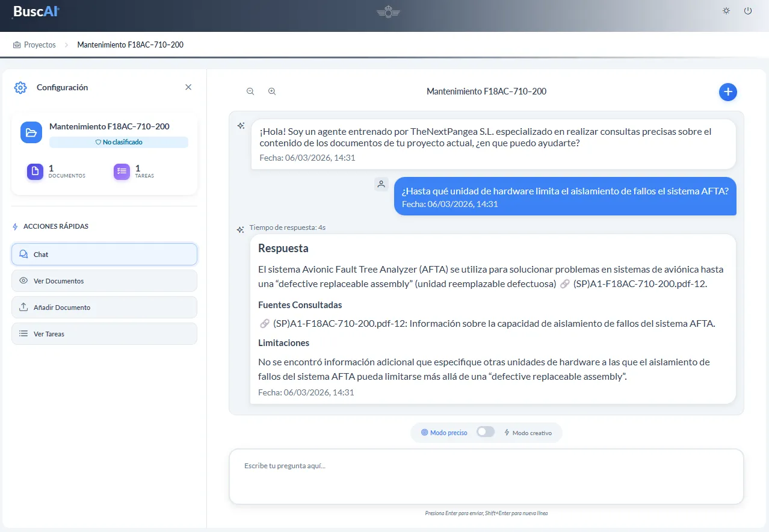Open the Chat quick action

click(x=103, y=254)
